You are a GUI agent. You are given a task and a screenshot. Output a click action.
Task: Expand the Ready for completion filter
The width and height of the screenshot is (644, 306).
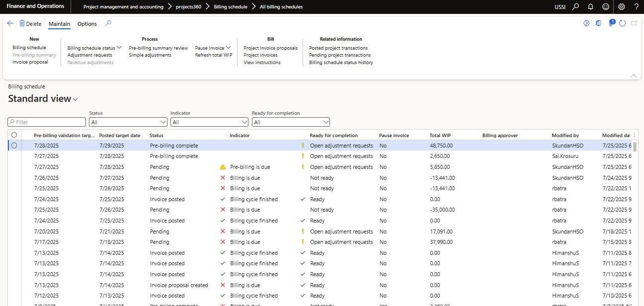(x=291, y=122)
